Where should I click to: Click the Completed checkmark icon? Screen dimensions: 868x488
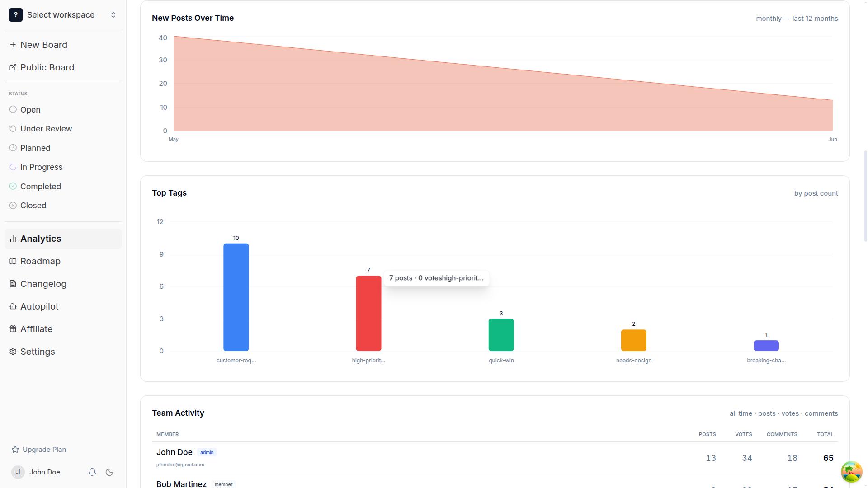click(x=13, y=186)
